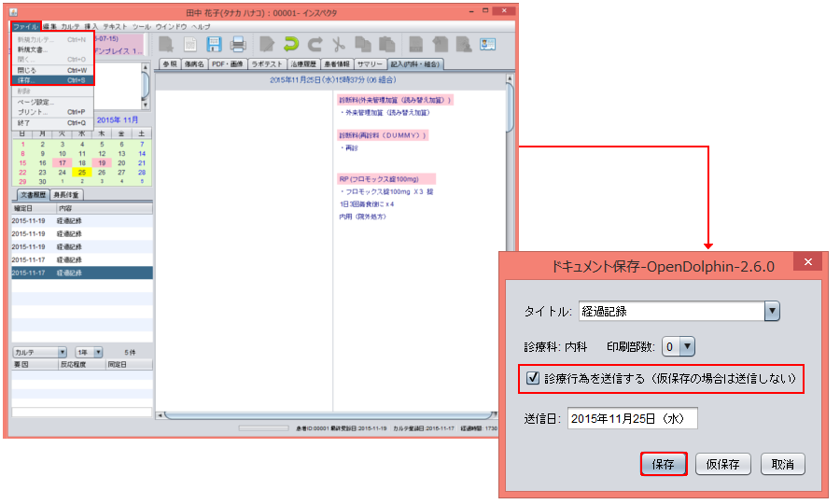Click the 送信日 date field

632,418
